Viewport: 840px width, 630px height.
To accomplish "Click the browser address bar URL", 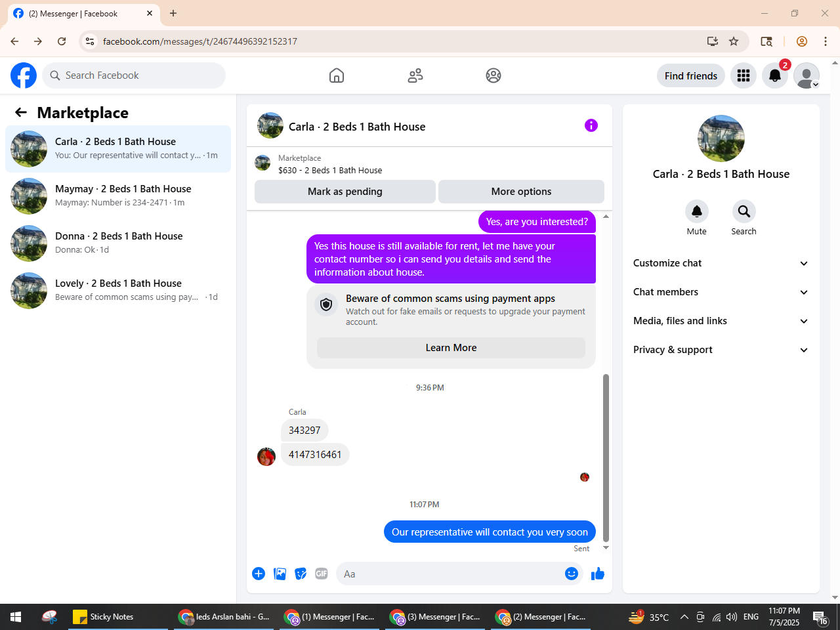I will coord(200,41).
